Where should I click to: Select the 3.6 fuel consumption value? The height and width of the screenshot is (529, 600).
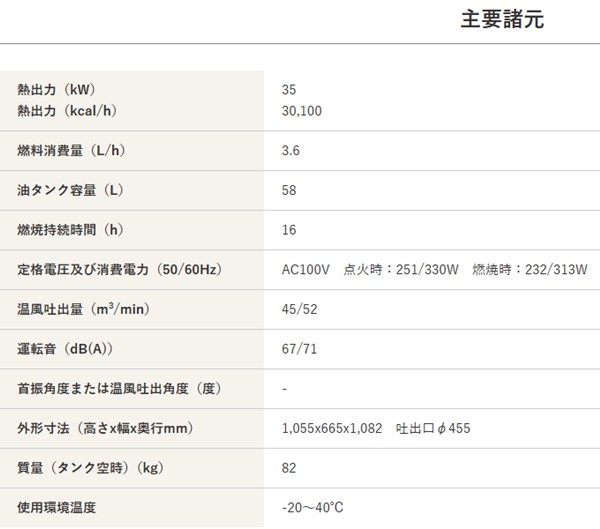click(291, 151)
